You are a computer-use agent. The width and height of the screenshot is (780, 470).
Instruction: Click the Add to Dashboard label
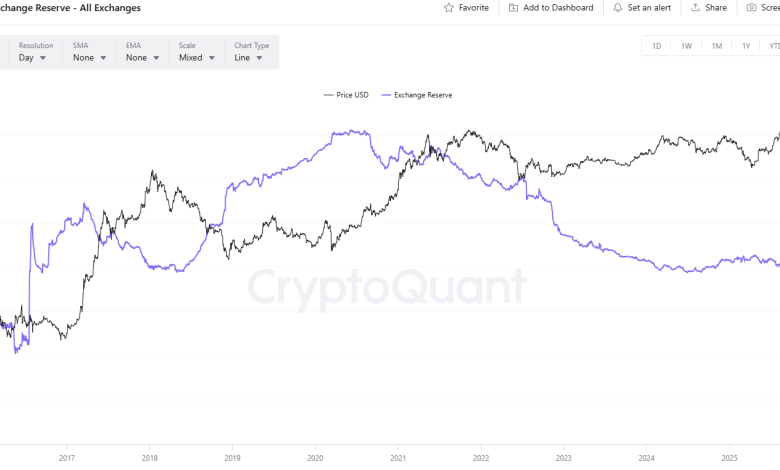click(x=558, y=8)
